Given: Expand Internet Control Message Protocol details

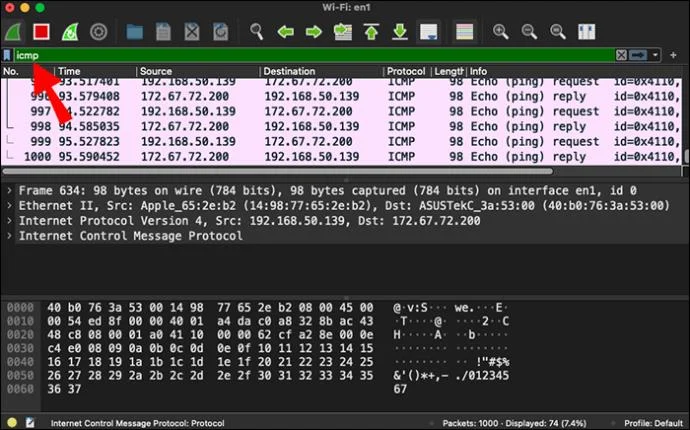Looking at the screenshot, I should [x=9, y=236].
